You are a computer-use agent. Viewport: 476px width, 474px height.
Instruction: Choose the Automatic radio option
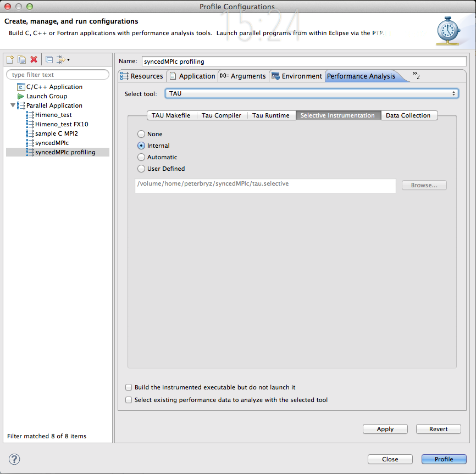(x=141, y=157)
